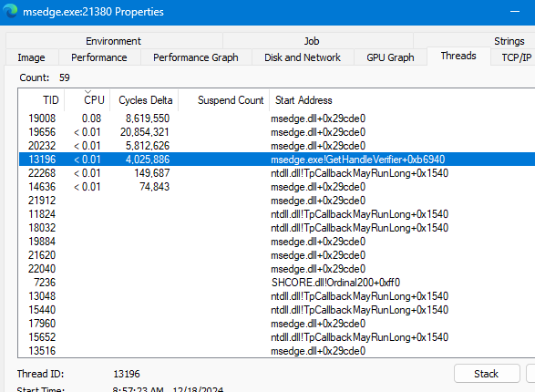Select thread row with TID 11824

click(x=277, y=213)
